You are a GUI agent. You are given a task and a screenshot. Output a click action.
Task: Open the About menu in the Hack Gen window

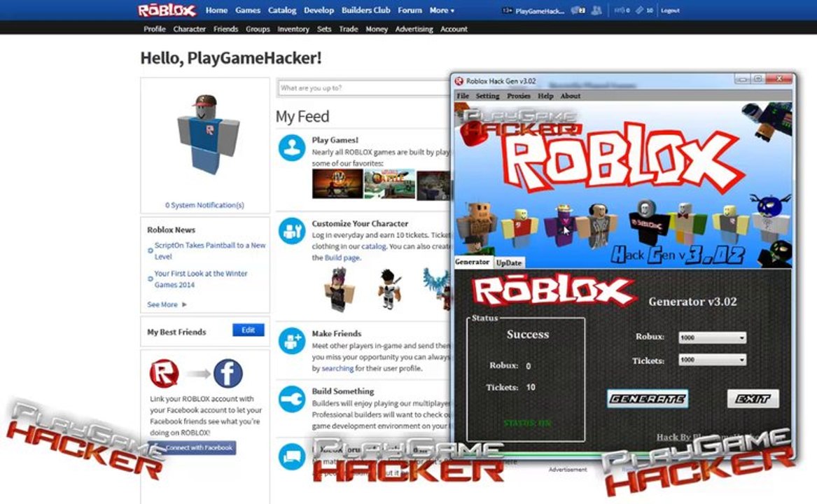pos(571,96)
